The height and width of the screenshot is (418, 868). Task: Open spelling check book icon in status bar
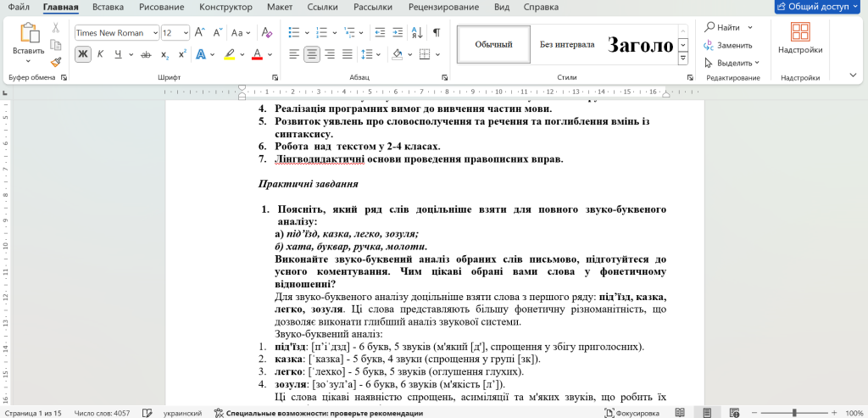pos(147,413)
